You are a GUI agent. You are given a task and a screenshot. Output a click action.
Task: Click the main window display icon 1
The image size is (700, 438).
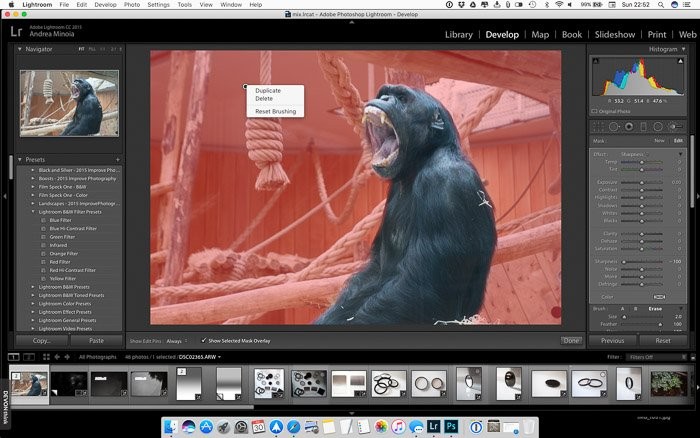(14, 357)
